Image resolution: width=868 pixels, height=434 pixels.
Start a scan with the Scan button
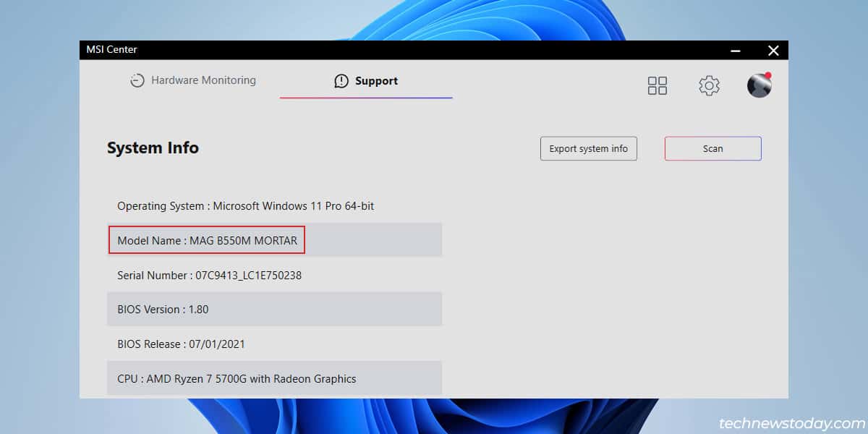(x=712, y=148)
